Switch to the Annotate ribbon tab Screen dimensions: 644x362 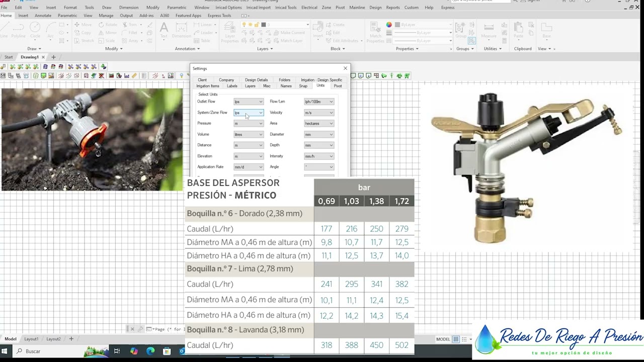pos(43,16)
